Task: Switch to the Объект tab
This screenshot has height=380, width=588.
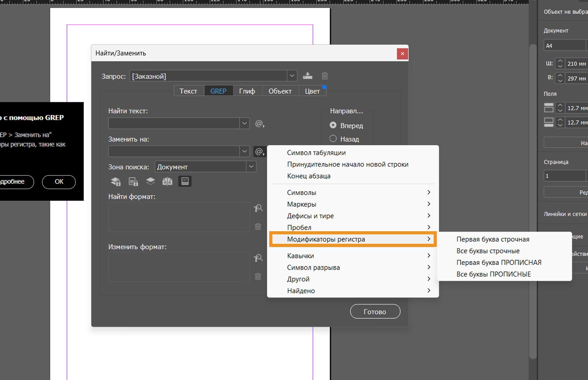Action: (280, 91)
